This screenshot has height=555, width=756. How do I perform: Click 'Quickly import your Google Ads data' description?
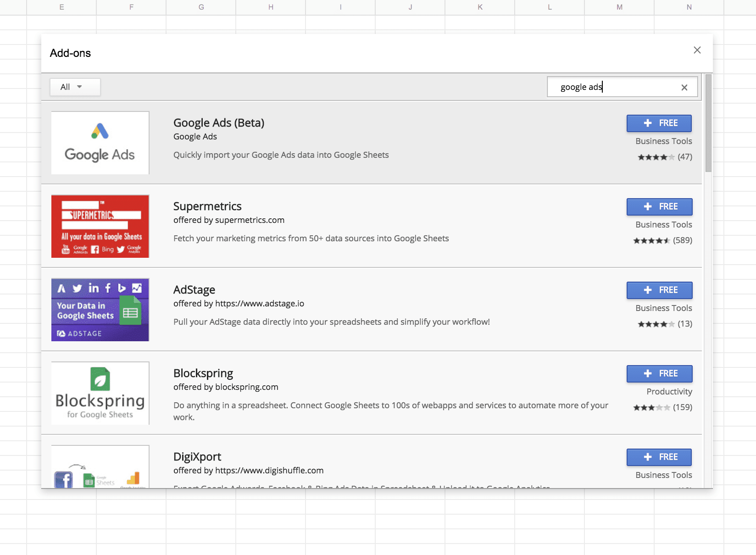point(281,155)
